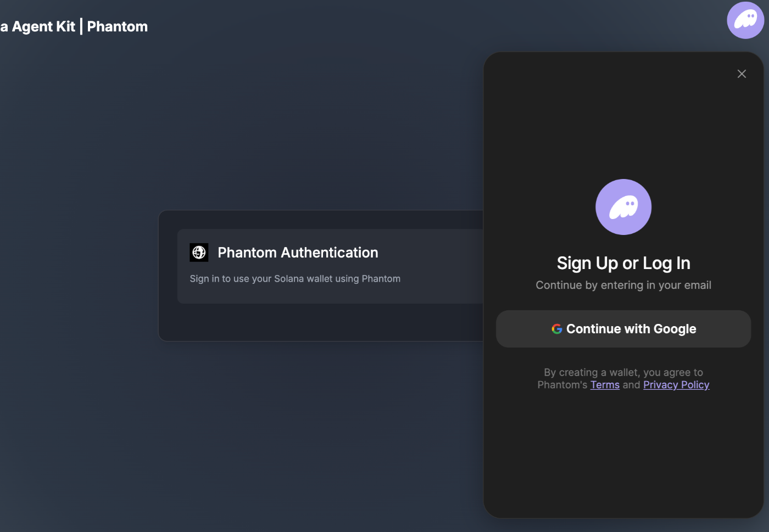Open Phantom's Terms link
This screenshot has height=532, width=769.
pos(605,385)
